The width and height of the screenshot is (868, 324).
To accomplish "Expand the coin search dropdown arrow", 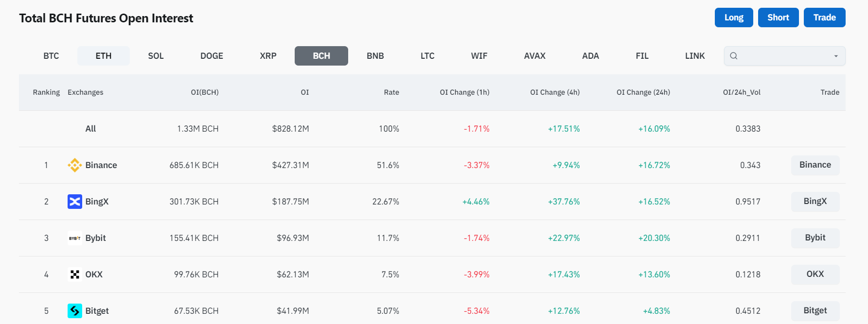I will tap(836, 56).
